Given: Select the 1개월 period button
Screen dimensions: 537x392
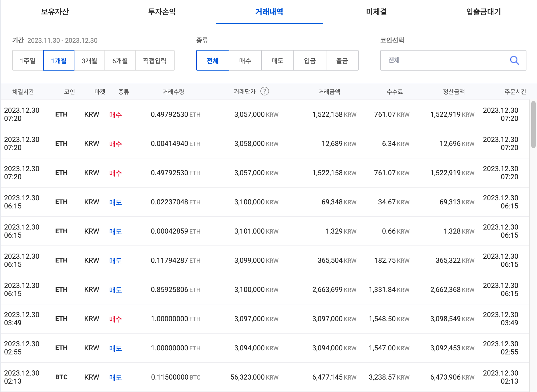Looking at the screenshot, I should 59,61.
